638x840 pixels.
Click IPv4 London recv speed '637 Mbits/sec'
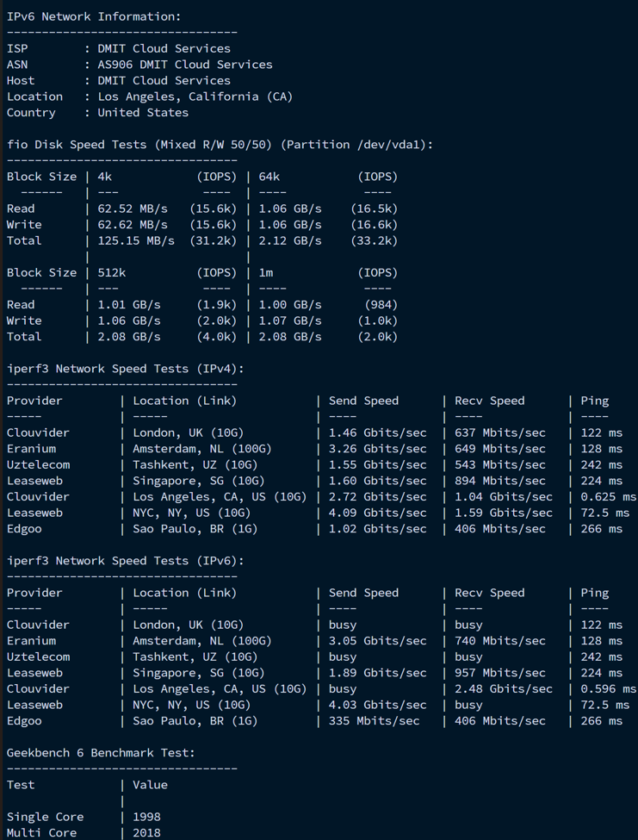click(x=500, y=432)
